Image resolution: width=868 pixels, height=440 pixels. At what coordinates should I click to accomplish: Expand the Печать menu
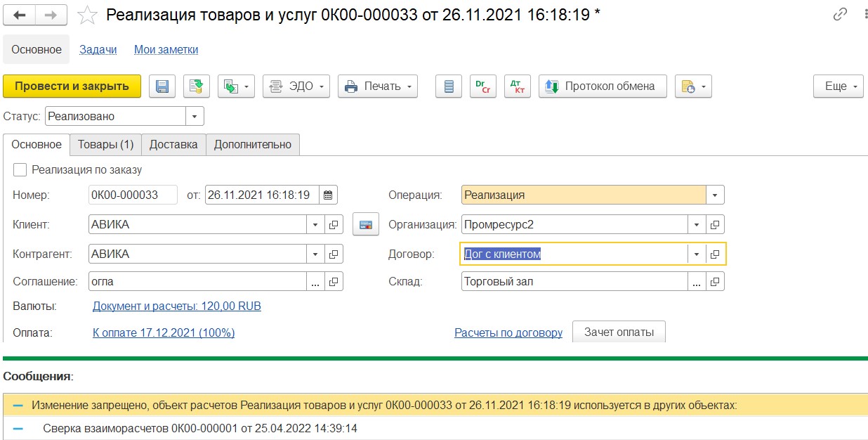coord(378,86)
